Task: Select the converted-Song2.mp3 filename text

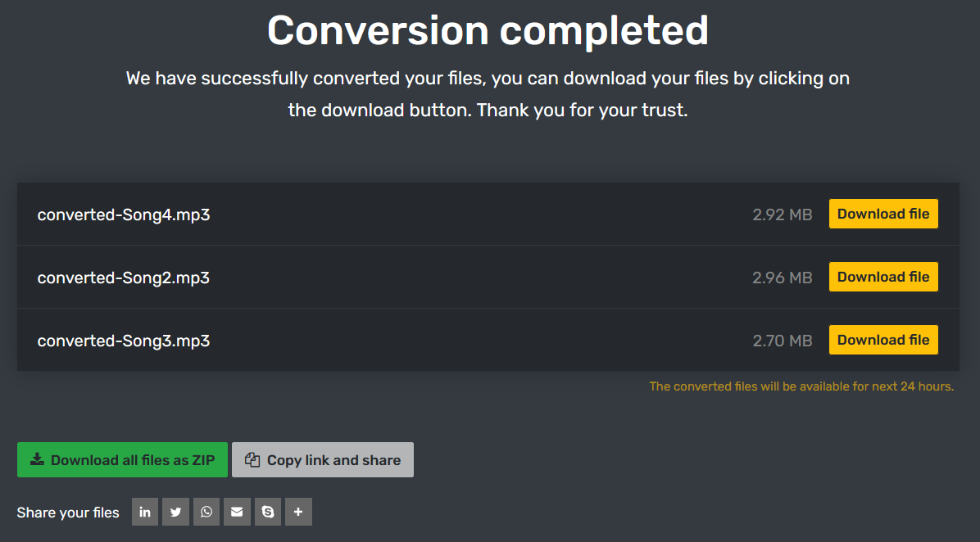Action: pyautogui.click(x=124, y=278)
